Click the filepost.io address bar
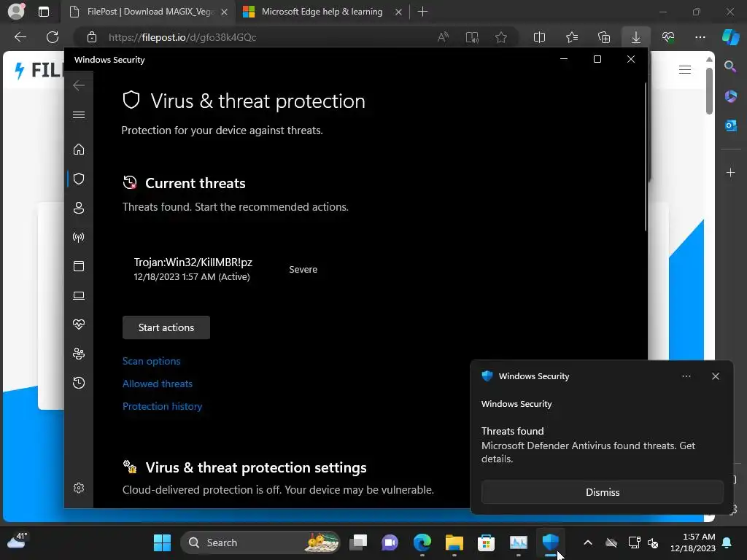The height and width of the screenshot is (560, 747). pos(258,37)
